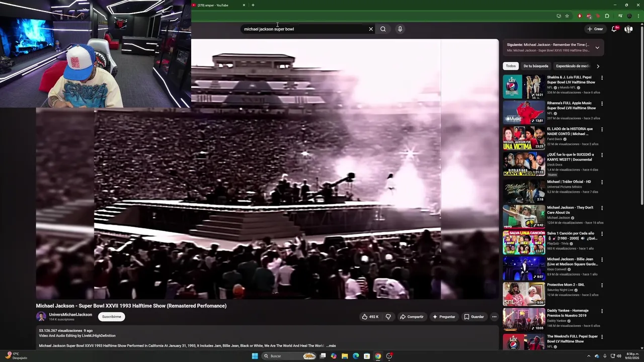
Task: Open YouTube notifications bell
Action: pyautogui.click(x=614, y=29)
